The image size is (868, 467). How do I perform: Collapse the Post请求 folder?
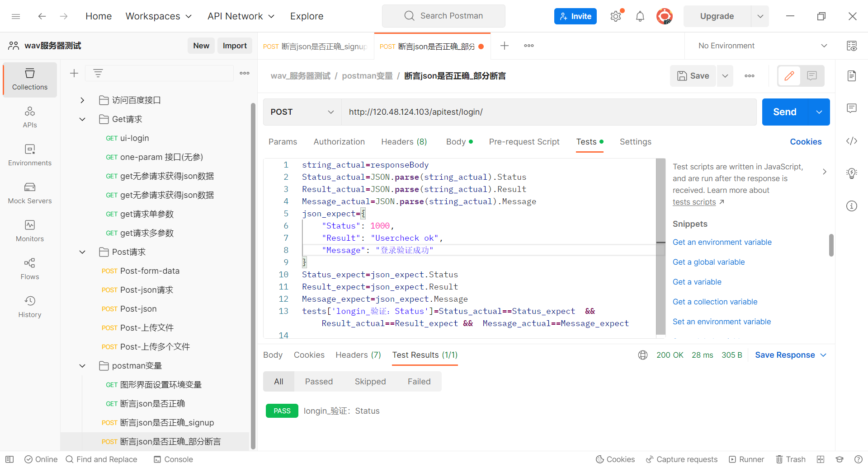click(82, 252)
